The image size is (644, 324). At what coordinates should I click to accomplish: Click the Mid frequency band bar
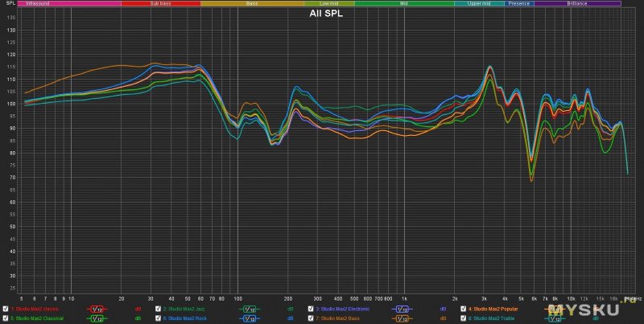[x=405, y=3]
